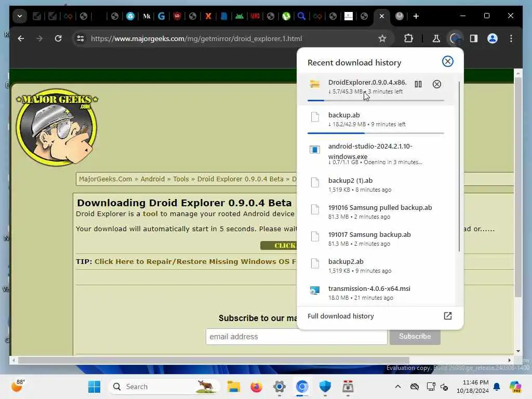Switch to the Google G tab
The width and height of the screenshot is (532, 399).
(162, 16)
